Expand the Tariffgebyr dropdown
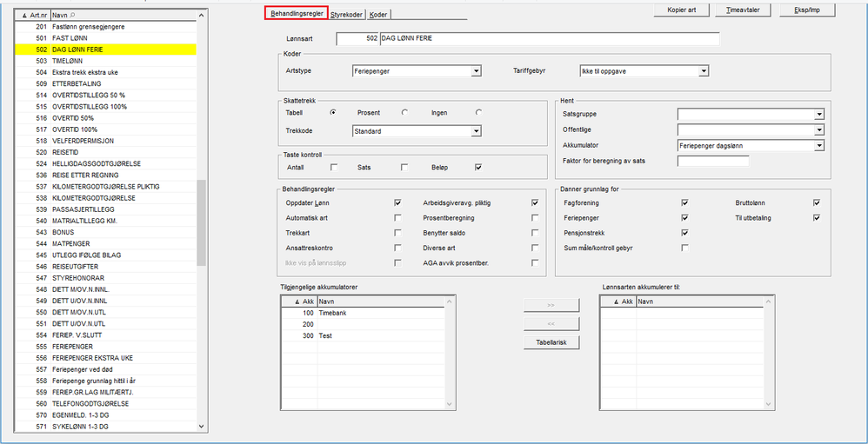868x444 pixels. point(704,71)
